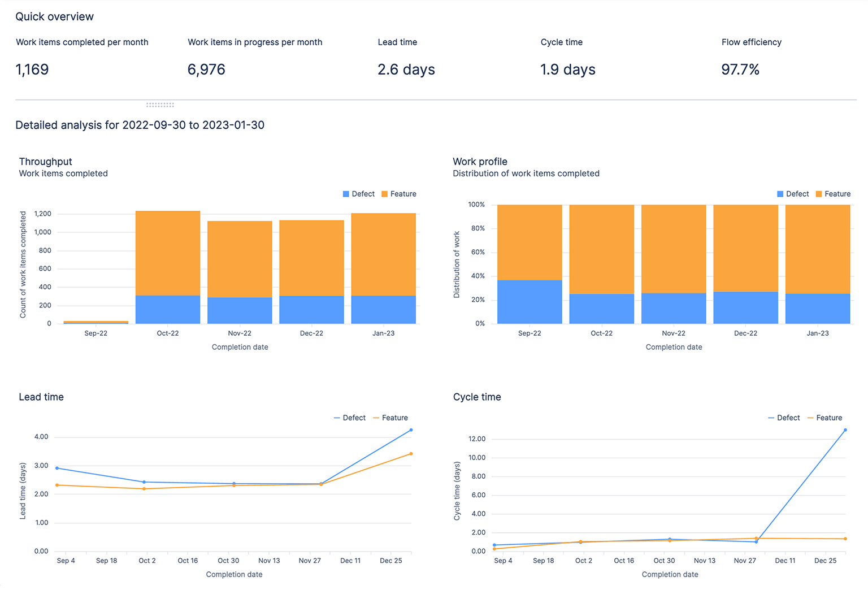The image size is (868, 590).
Task: Click the 1.9 days Cycle time metric
Action: pos(567,69)
